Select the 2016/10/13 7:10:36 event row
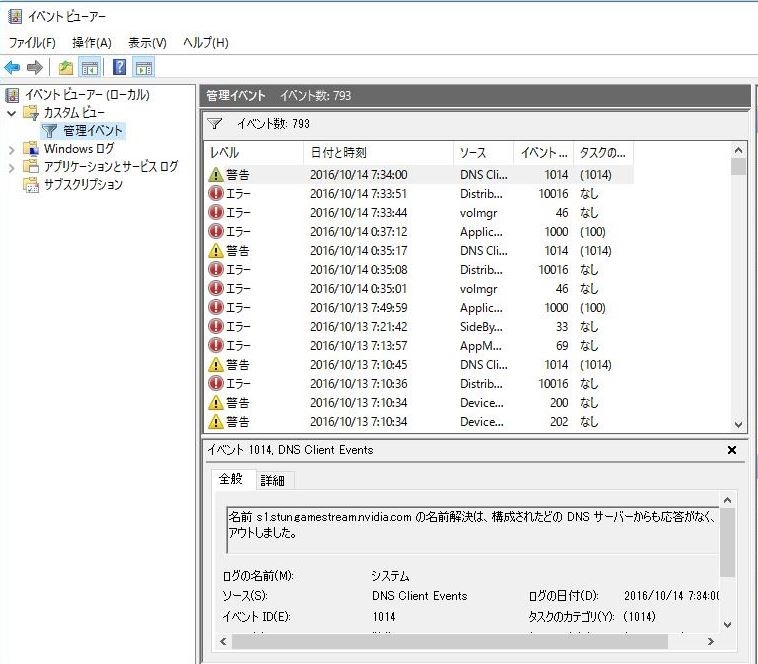Image resolution: width=758 pixels, height=664 pixels. click(x=419, y=384)
